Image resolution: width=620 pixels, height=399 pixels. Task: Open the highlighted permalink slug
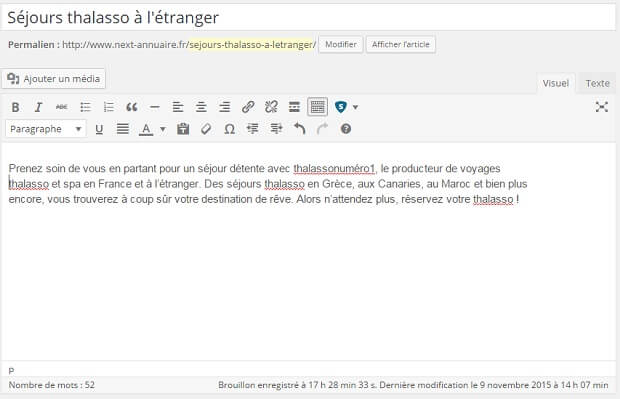pyautogui.click(x=251, y=45)
